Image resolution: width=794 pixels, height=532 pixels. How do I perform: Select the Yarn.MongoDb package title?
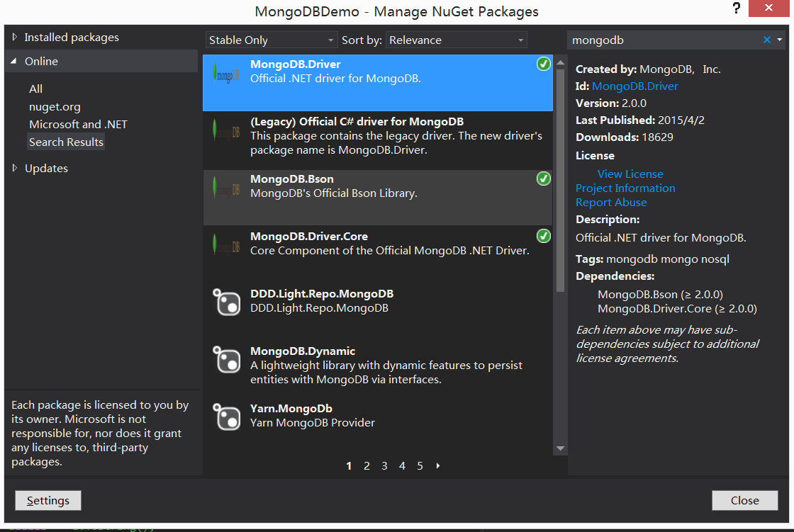pyautogui.click(x=291, y=409)
